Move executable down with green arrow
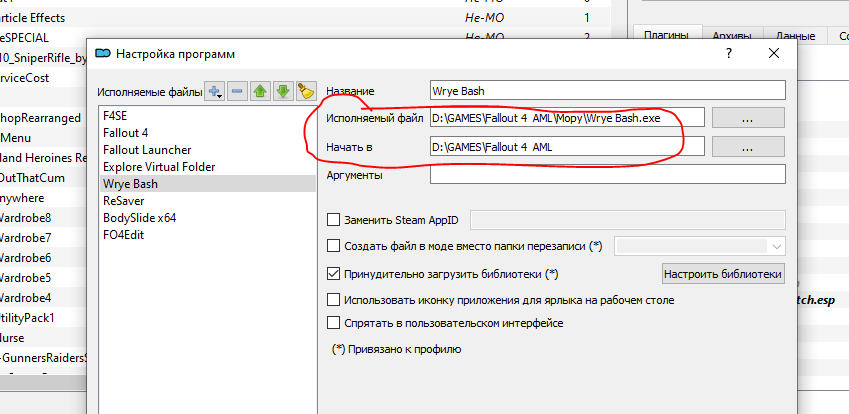The width and height of the screenshot is (849, 414). (x=283, y=92)
